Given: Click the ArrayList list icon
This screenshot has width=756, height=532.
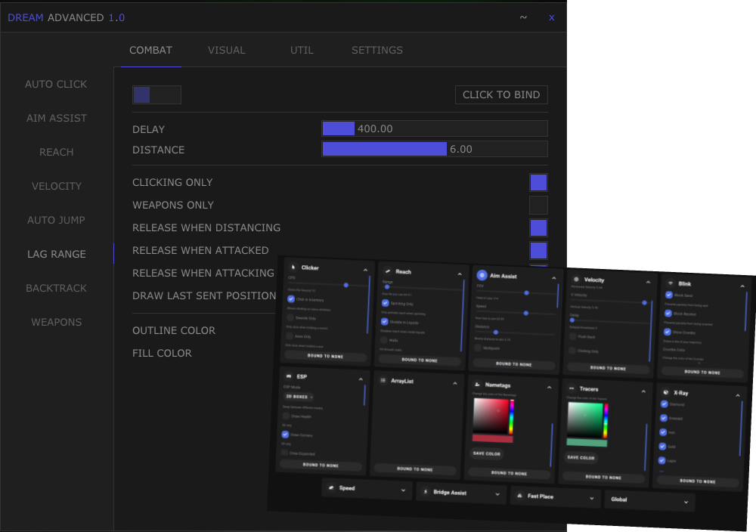Looking at the screenshot, I should pos(383,380).
